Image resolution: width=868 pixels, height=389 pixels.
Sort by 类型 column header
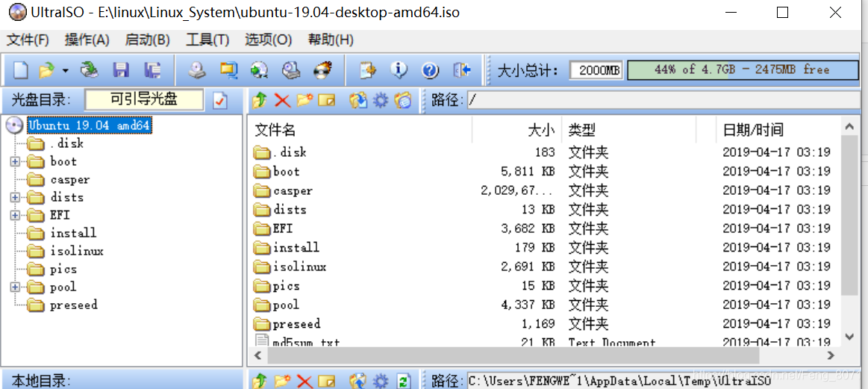pos(629,130)
